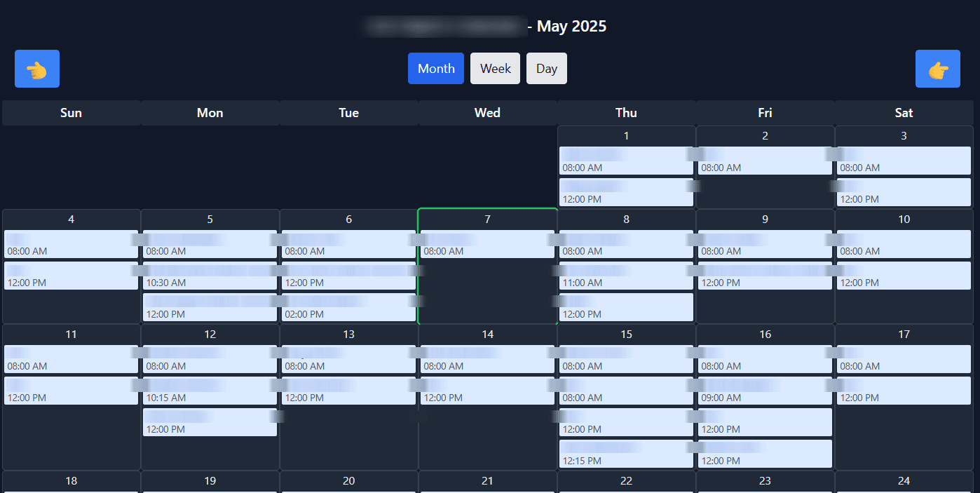Viewport: 980px width, 493px height.
Task: Switch to Week view
Action: [x=495, y=69]
